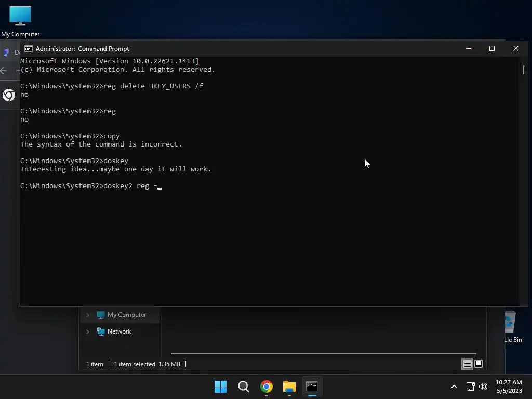The width and height of the screenshot is (532, 399).
Task: Open the Recycle Bin desktop icon
Action: coord(512,327)
